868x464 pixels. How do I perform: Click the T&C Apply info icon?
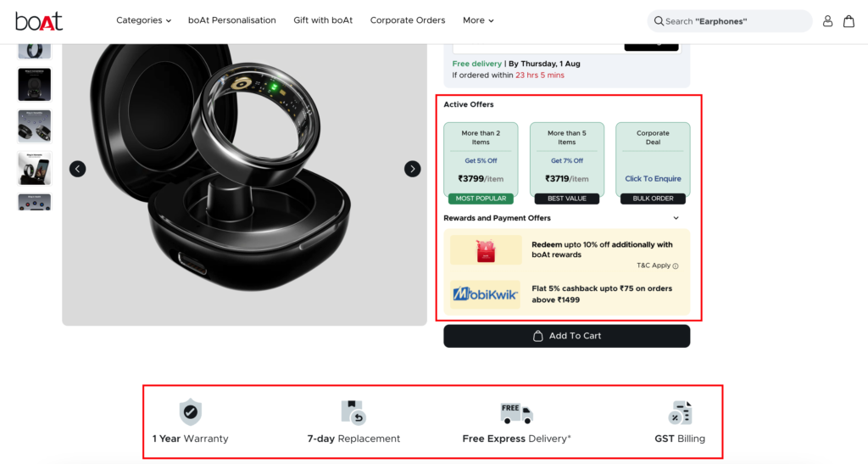[676, 266]
